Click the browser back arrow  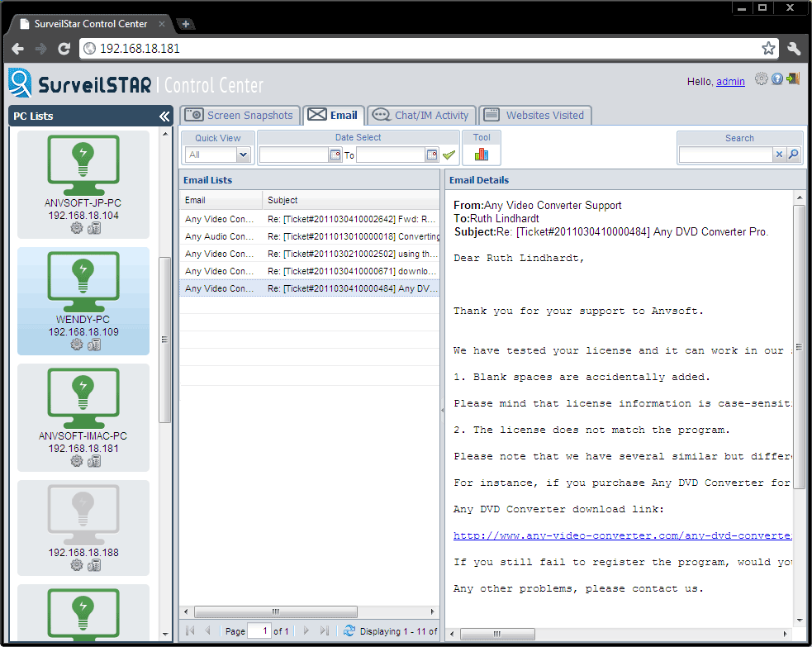[x=18, y=49]
